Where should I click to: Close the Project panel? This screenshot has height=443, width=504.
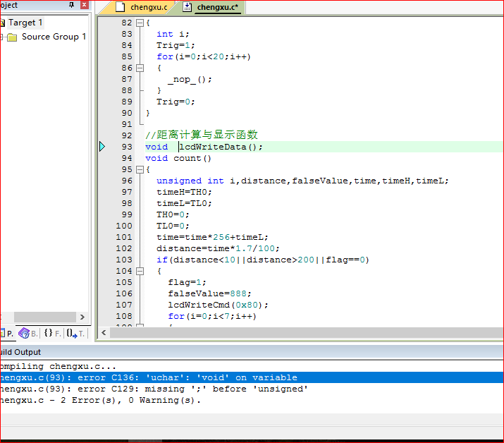84,4
